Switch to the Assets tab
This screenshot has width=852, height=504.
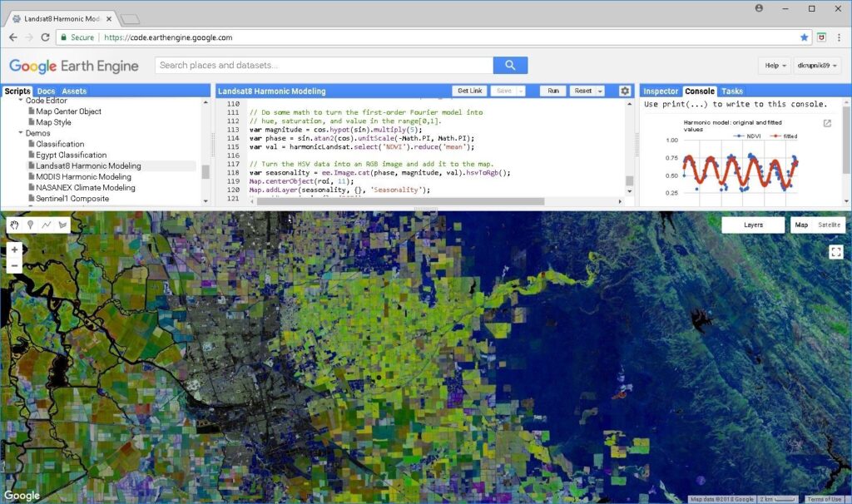tap(74, 91)
